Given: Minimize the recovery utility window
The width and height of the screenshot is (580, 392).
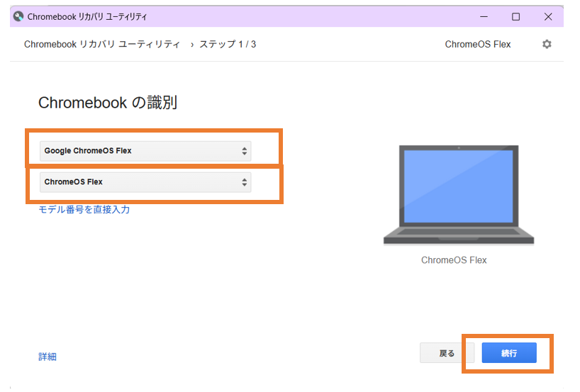Looking at the screenshot, I should point(484,16).
